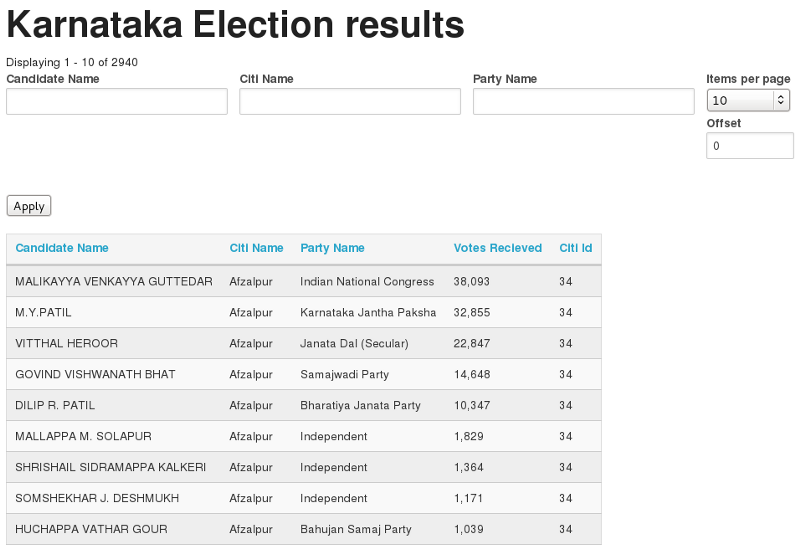
Task: Sort by Party Name column header
Action: tap(332, 248)
